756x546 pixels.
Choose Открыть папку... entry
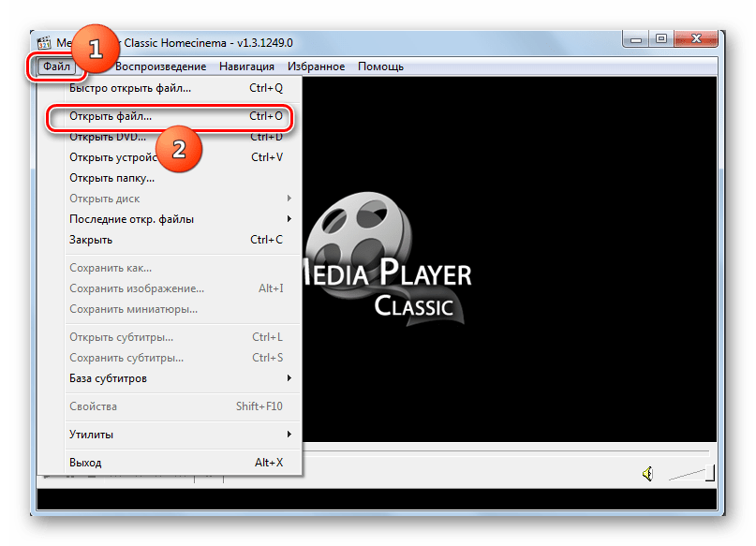click(x=184, y=178)
